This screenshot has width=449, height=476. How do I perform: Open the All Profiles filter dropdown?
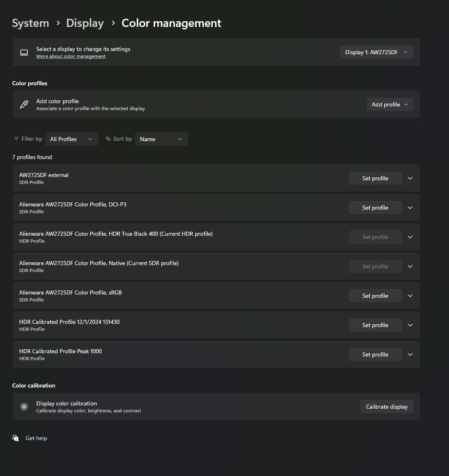(71, 139)
